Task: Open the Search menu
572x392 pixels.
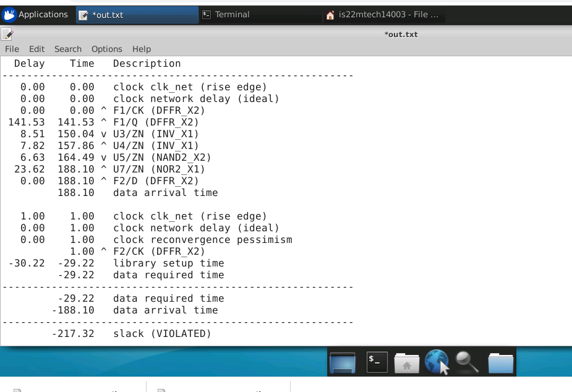Action: pyautogui.click(x=68, y=49)
